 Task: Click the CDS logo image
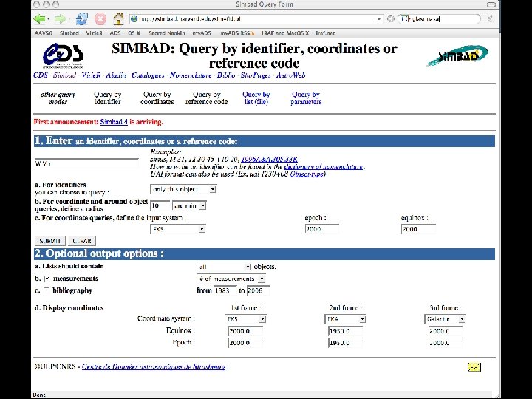pyautogui.click(x=63, y=55)
